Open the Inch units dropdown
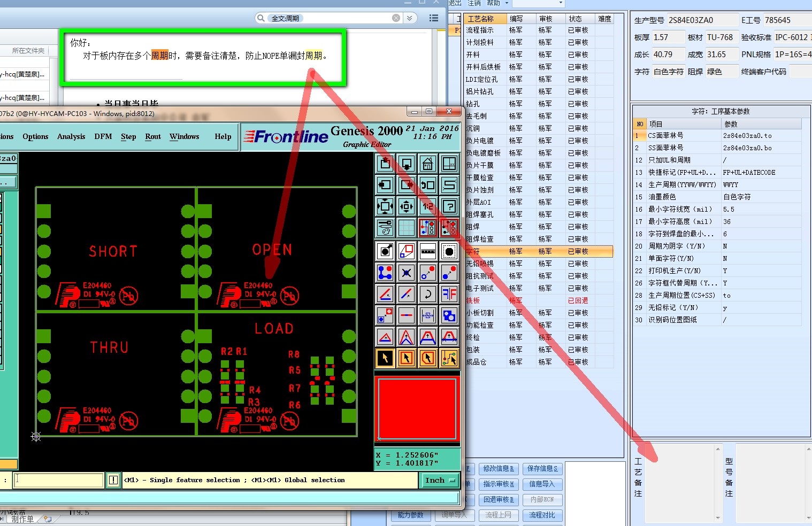 [x=441, y=480]
